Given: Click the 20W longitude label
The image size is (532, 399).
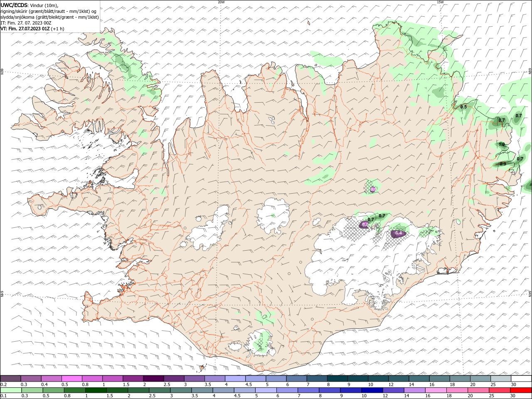Looking at the screenshot, I should point(221,2).
